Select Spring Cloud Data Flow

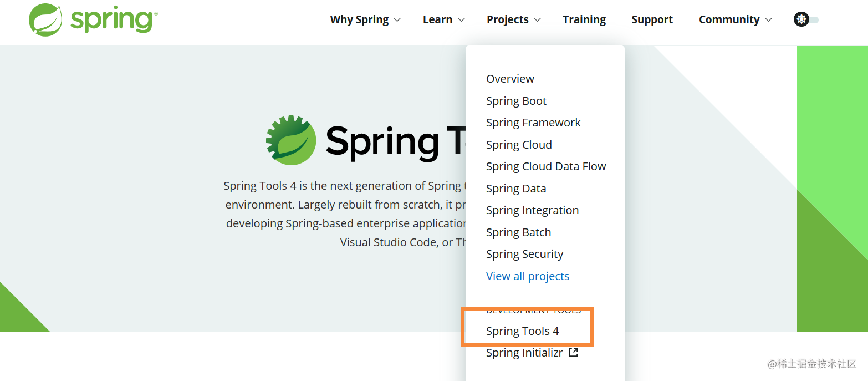546,166
